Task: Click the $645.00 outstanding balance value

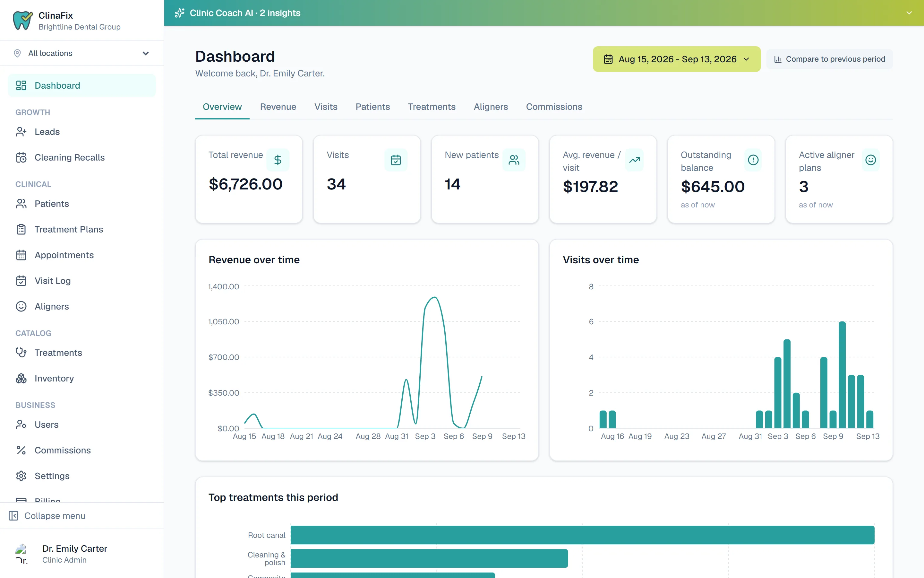Action: [713, 187]
